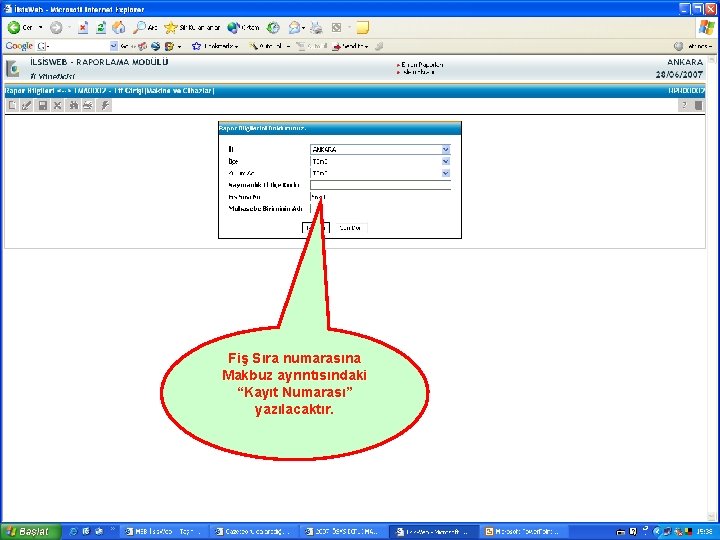Screen dimensions: 720x540
Task: Open the Media globe button
Action: tap(234, 28)
